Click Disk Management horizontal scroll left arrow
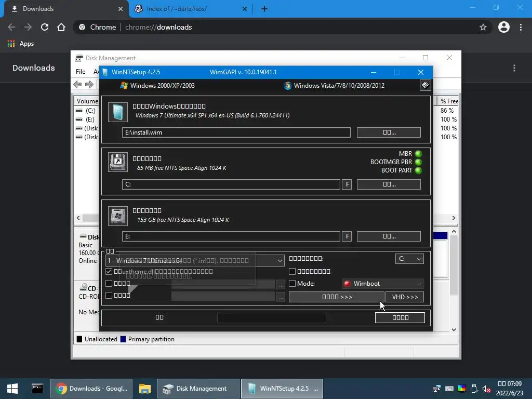This screenshot has height=399, width=532. (78, 218)
